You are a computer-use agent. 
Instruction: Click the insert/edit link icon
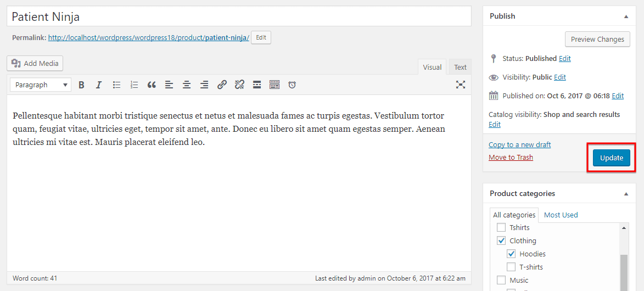[x=222, y=85]
